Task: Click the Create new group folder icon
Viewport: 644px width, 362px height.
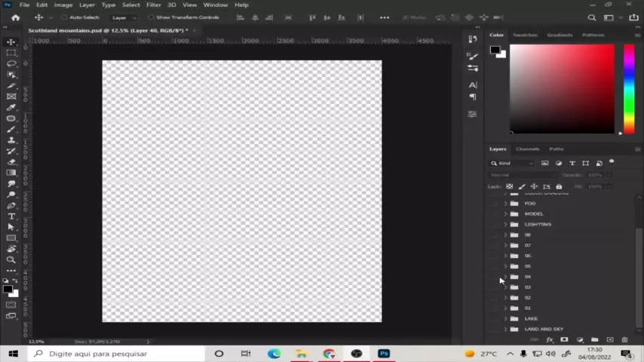Action: pos(595,340)
